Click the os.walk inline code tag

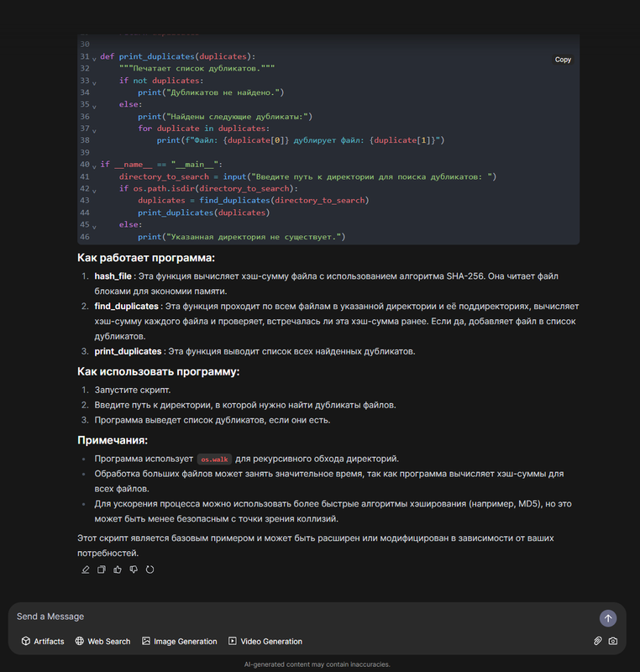[x=214, y=459]
